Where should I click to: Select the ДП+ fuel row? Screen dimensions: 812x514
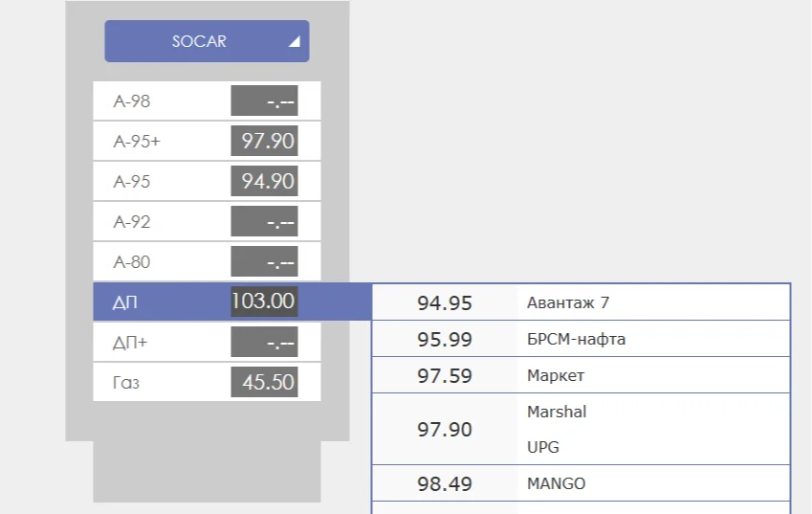point(207,342)
